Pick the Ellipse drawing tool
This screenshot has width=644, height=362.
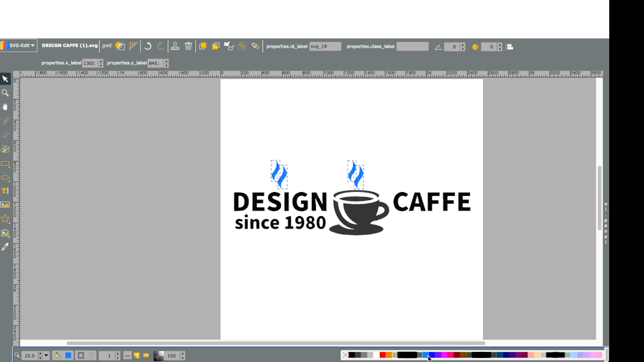[x=5, y=177]
